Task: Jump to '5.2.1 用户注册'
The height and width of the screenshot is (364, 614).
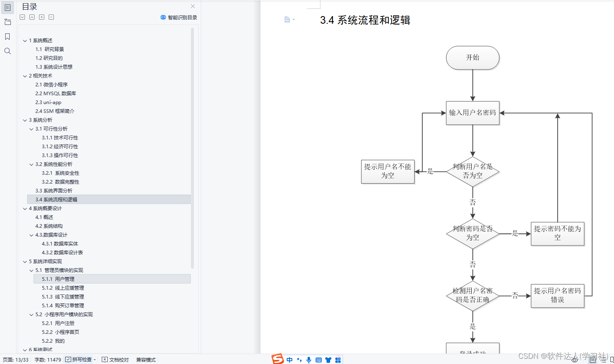Action: [58, 323]
